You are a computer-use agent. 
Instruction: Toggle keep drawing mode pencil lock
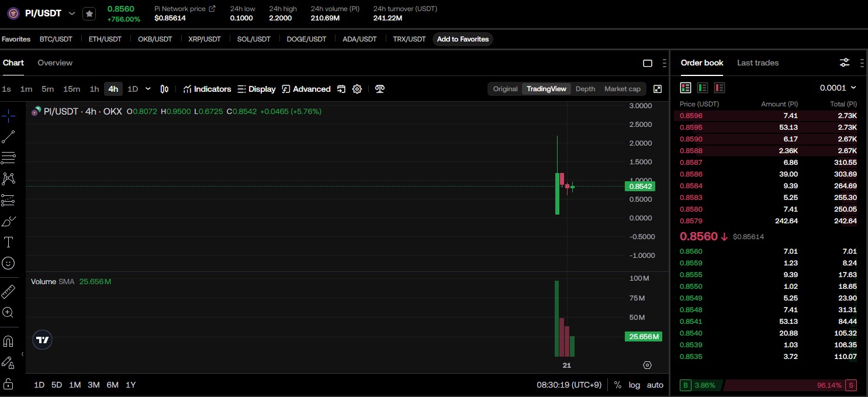tap(8, 363)
